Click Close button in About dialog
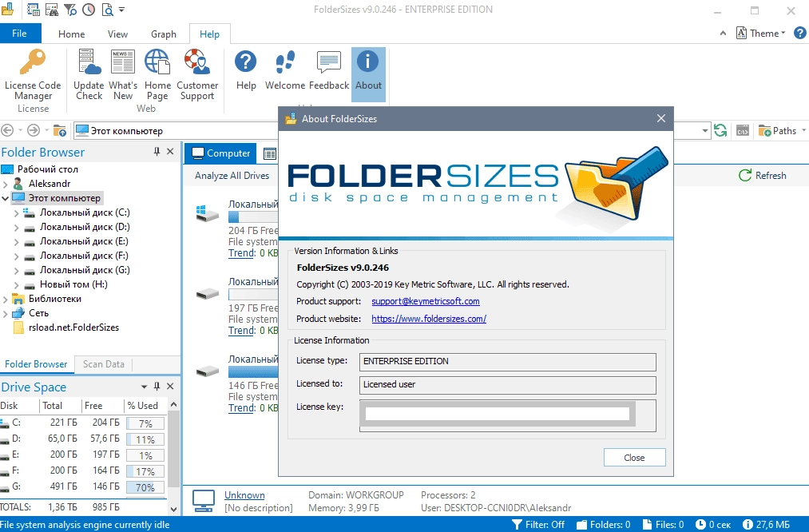Screen dimensions: 809x532 coord(634,458)
